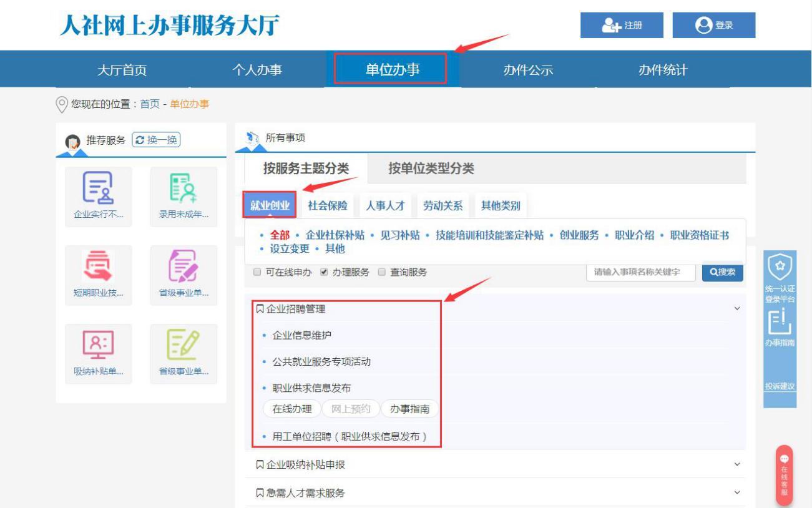Click the 所有事项 header icon

252,138
